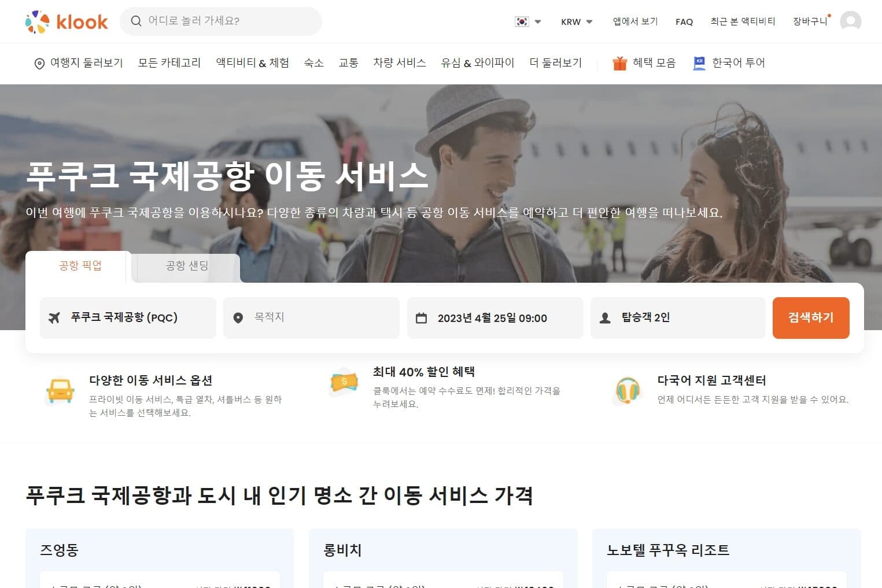
Task: Click the 목적지 destination input field
Action: point(318,317)
